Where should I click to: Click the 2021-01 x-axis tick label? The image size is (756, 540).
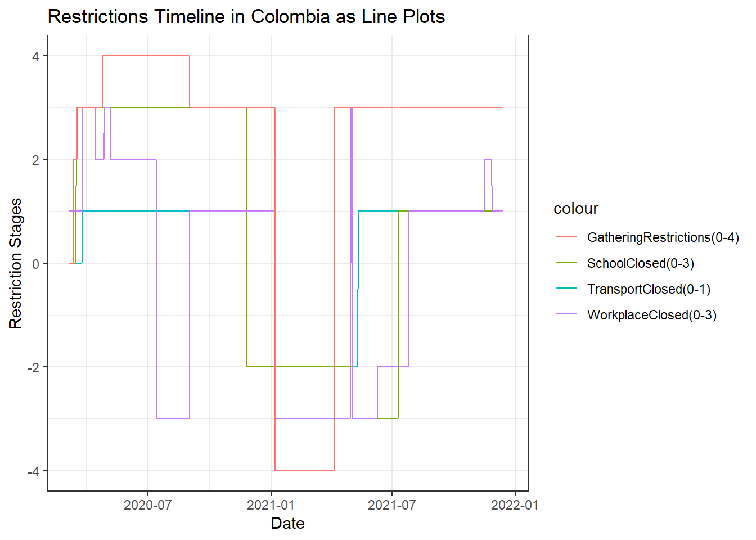(271, 505)
